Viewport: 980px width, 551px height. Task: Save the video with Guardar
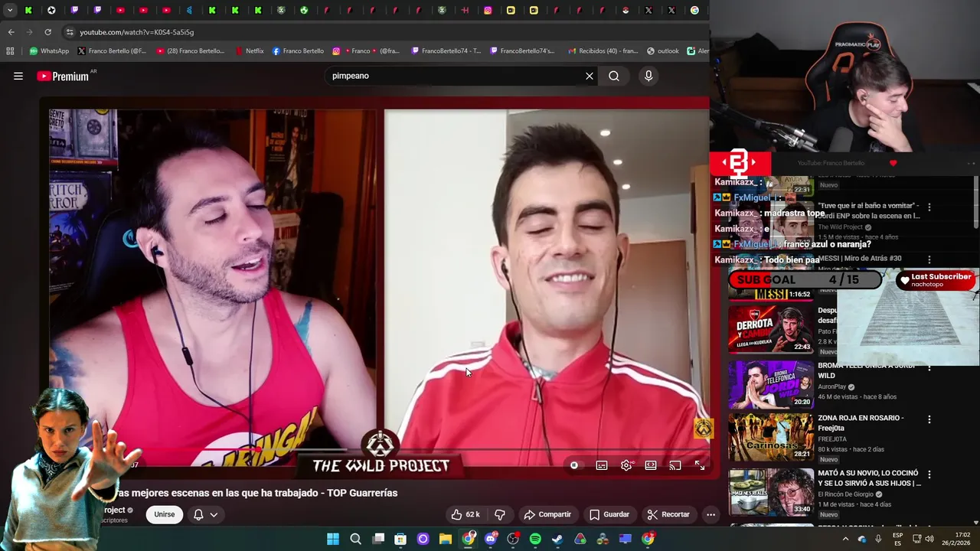point(609,514)
